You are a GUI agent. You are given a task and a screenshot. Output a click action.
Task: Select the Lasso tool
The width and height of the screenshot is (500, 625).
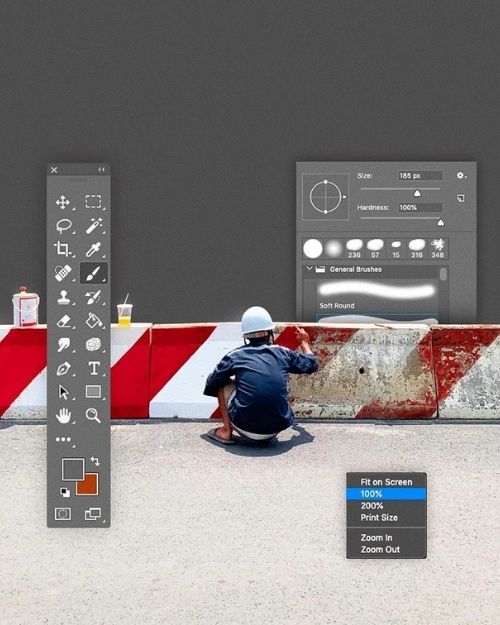pyautogui.click(x=63, y=226)
